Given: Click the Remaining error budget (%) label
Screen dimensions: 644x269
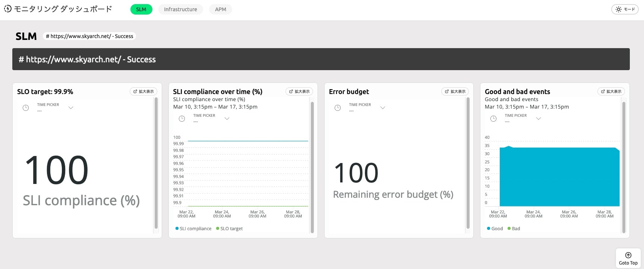Looking at the screenshot, I should (x=393, y=194).
